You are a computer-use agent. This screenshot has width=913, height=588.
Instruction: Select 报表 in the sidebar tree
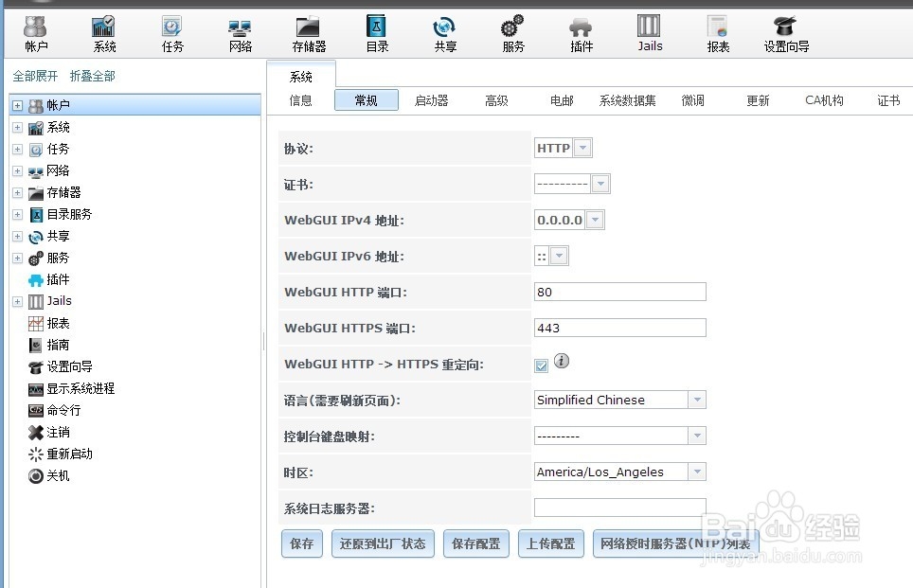(58, 324)
